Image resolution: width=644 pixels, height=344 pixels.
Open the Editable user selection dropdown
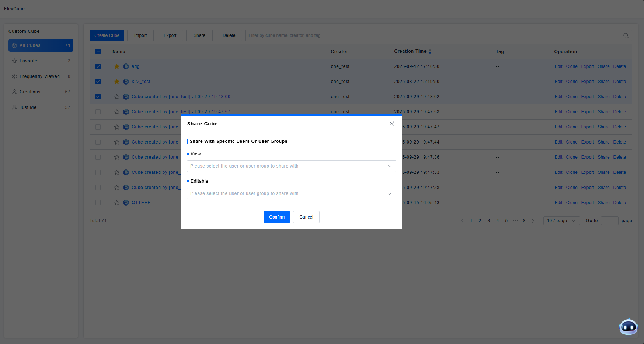(291, 193)
